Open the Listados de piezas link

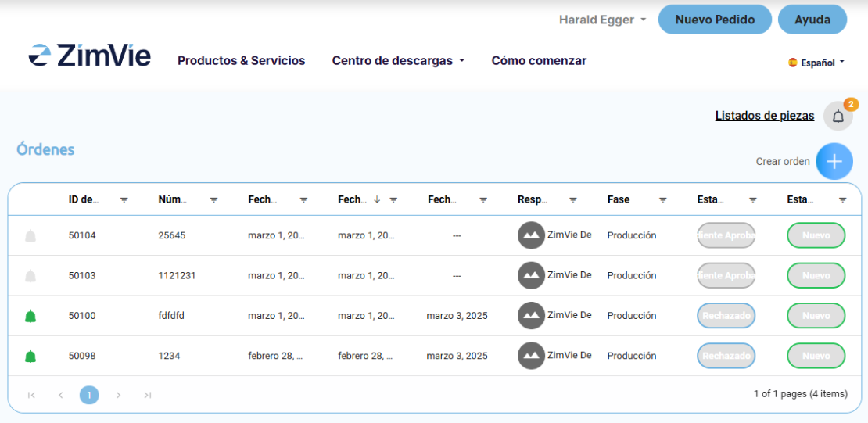tap(764, 116)
